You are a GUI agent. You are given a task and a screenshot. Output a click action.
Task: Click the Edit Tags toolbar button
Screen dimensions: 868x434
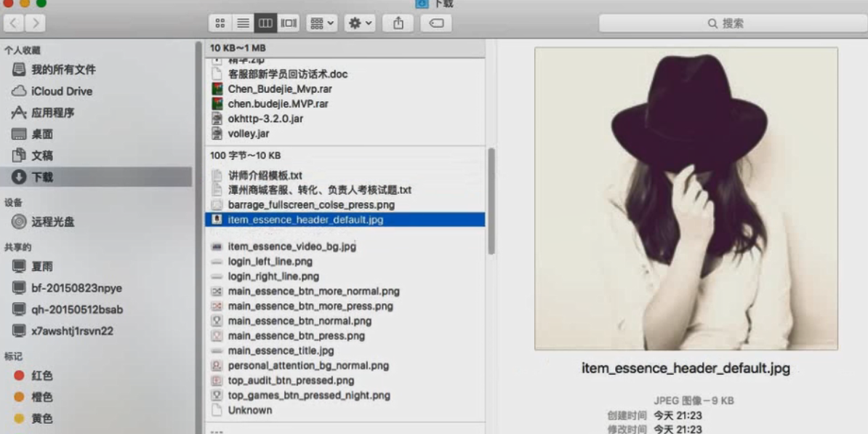(435, 23)
